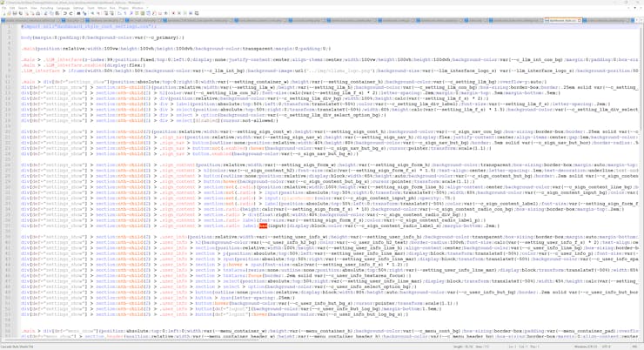Start macro recording with the red Record icon

coord(173,13)
